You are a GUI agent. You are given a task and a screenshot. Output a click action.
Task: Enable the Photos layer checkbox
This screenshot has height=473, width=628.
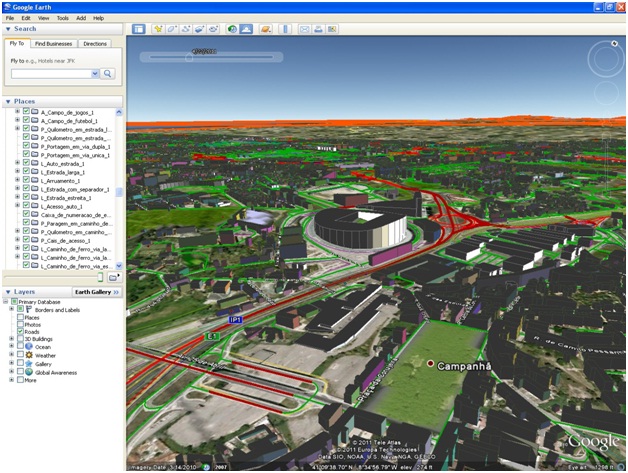point(20,324)
